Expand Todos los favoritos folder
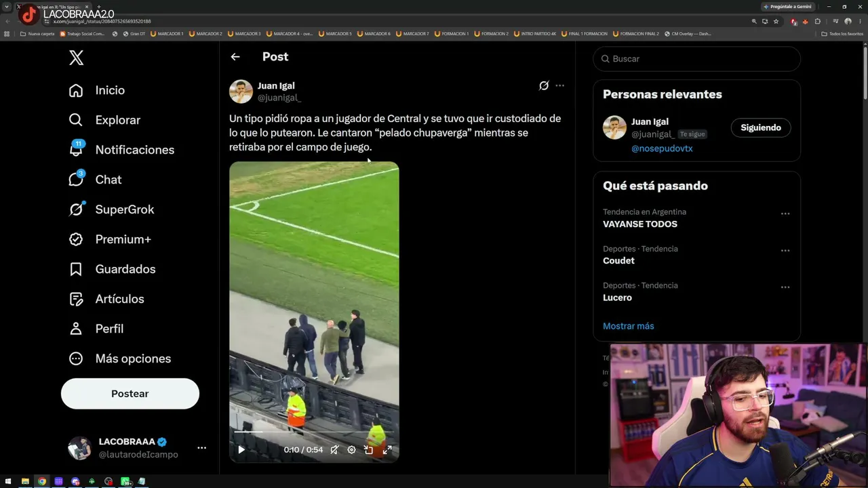The image size is (868, 488). click(x=842, y=34)
